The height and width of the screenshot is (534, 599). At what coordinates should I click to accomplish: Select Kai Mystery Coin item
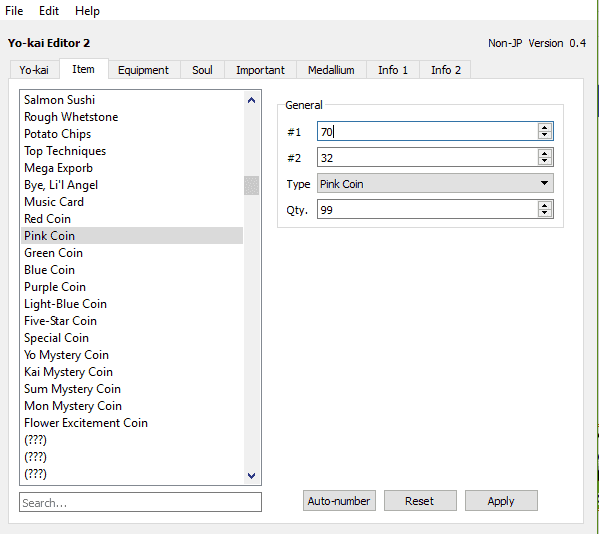point(132,372)
